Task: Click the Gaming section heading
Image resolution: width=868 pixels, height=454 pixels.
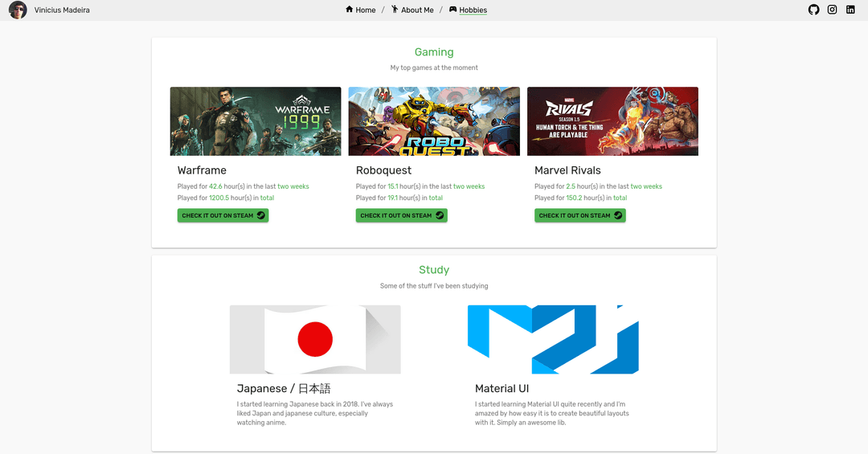Action: point(434,52)
